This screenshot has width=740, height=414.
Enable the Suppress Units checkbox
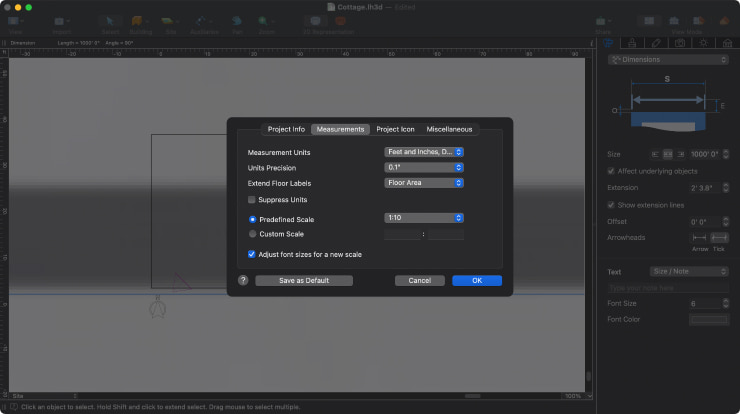coord(253,200)
